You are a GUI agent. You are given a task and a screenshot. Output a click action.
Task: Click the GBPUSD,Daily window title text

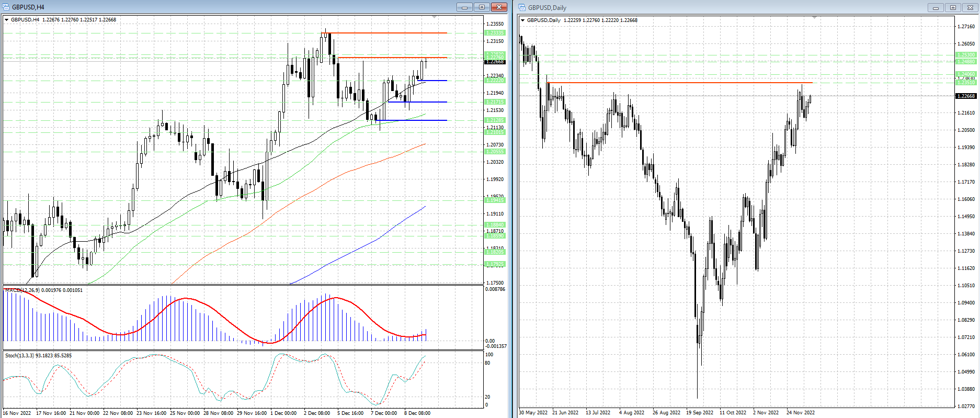pyautogui.click(x=547, y=8)
